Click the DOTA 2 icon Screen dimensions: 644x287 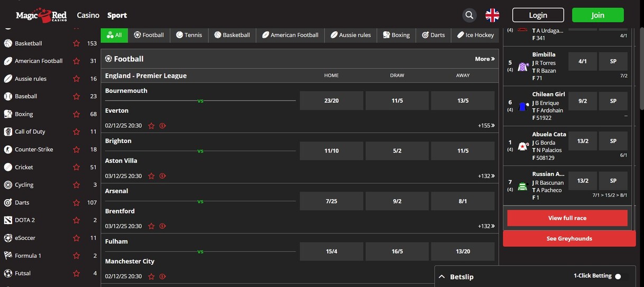point(8,220)
